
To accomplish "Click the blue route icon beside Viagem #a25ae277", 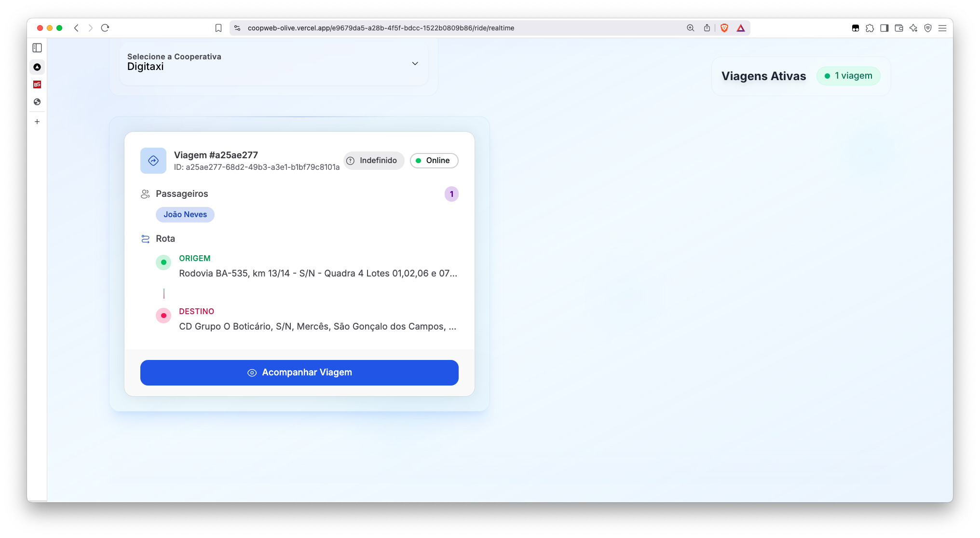I will 153,161.
